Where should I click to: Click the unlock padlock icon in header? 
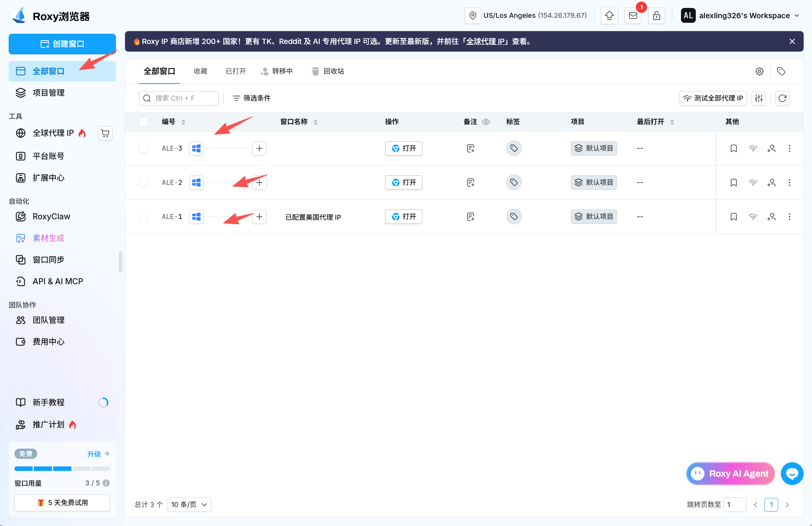tap(657, 16)
